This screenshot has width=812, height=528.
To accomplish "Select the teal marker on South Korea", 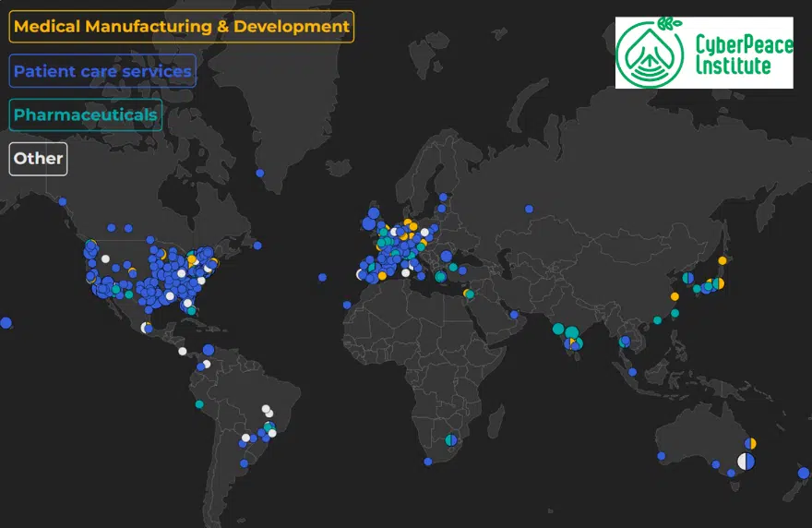I will tap(687, 278).
